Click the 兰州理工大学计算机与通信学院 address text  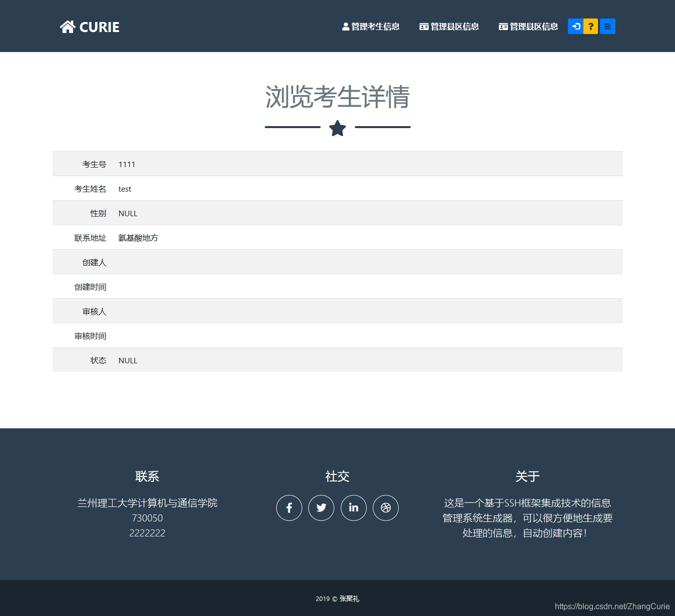(147, 503)
